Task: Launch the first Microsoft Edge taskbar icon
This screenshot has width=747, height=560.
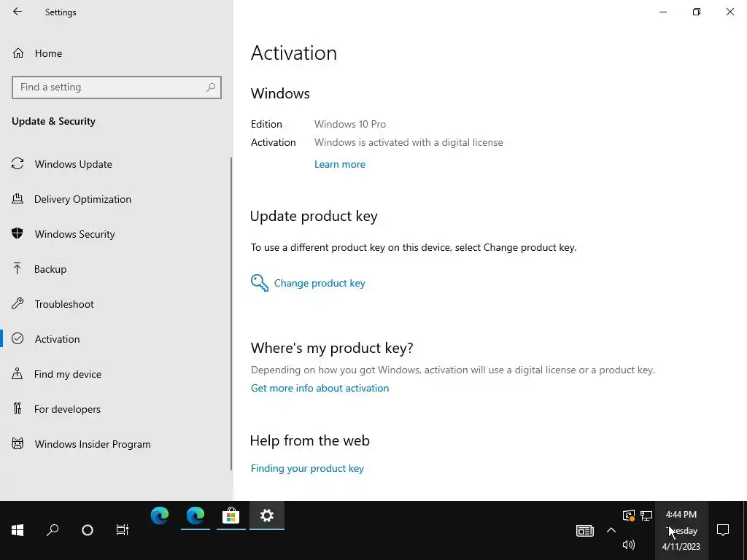Action: (x=160, y=516)
